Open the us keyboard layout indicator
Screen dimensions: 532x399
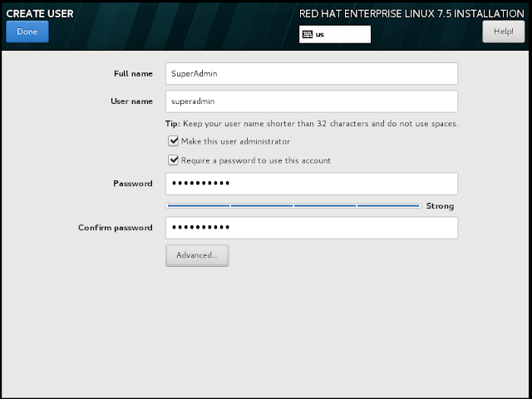pos(335,34)
